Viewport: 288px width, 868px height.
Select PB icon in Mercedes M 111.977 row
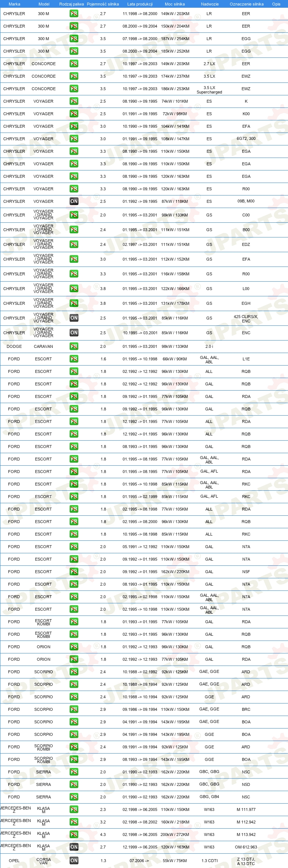(74, 809)
